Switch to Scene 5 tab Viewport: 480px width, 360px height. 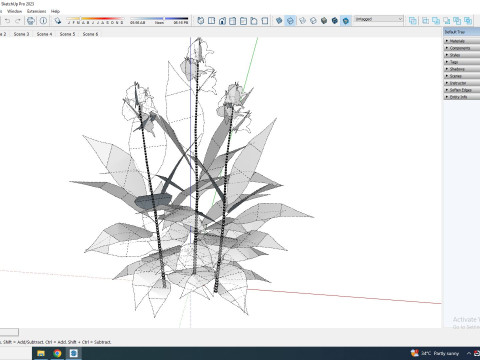pyautogui.click(x=67, y=34)
